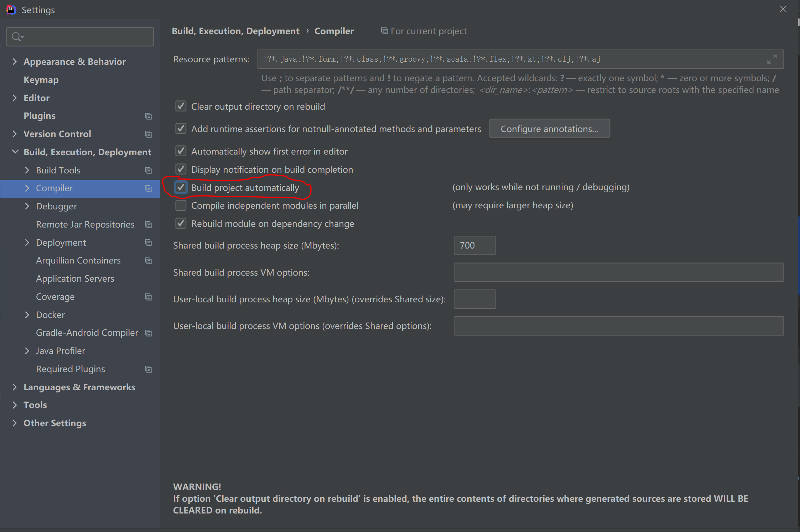800x532 pixels.
Task: Click project icon beside Required Plugins
Action: (148, 369)
